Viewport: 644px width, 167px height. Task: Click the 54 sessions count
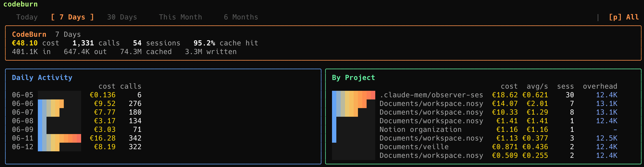click(137, 43)
